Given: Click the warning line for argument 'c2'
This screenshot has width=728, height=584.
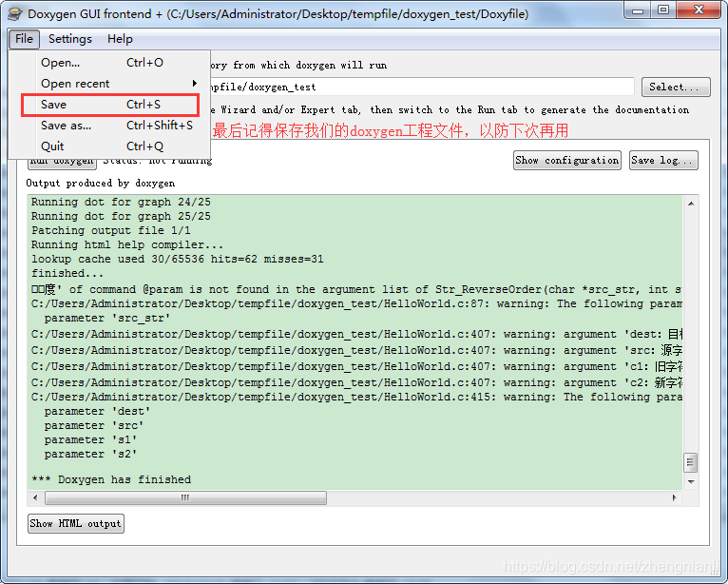Looking at the screenshot, I should point(356,382).
